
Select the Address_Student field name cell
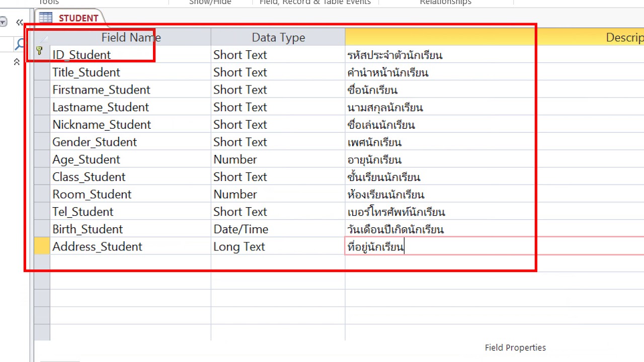(x=131, y=246)
